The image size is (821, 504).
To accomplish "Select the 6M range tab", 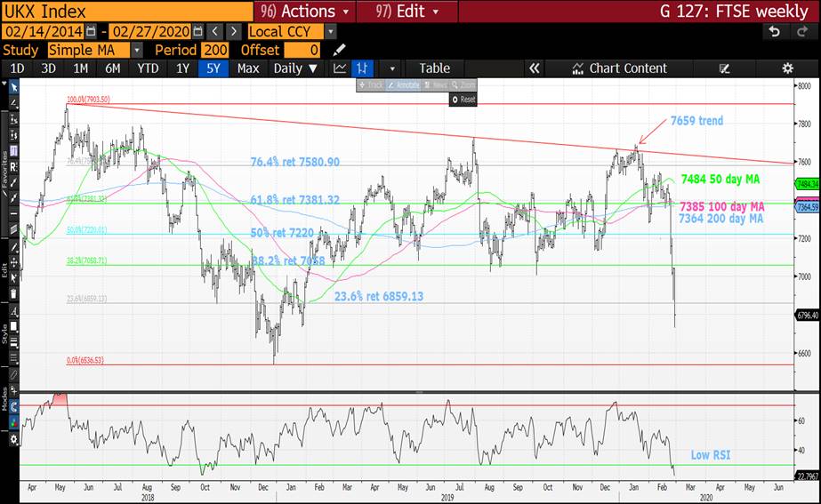I will pyautogui.click(x=113, y=68).
